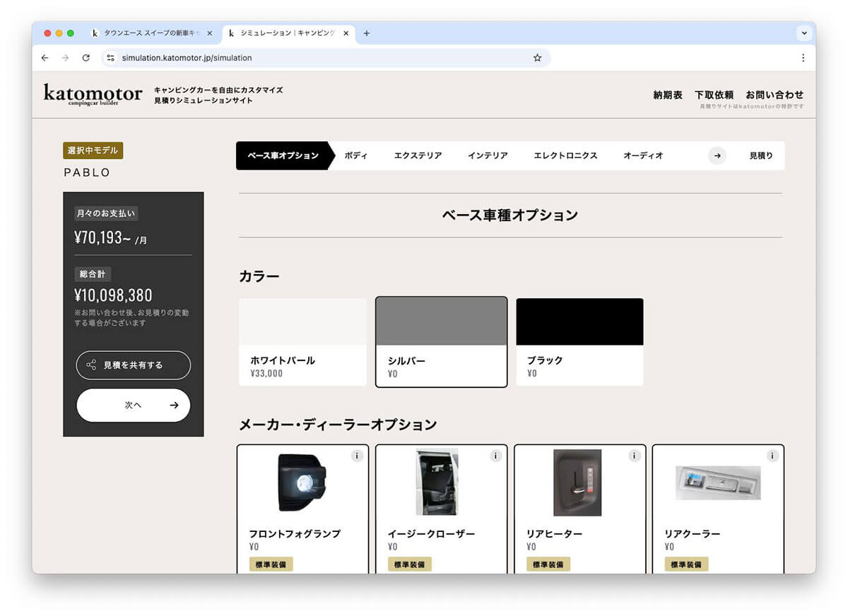The height and width of the screenshot is (616, 848).
Task: Open the browser tab search chevron
Action: click(804, 33)
